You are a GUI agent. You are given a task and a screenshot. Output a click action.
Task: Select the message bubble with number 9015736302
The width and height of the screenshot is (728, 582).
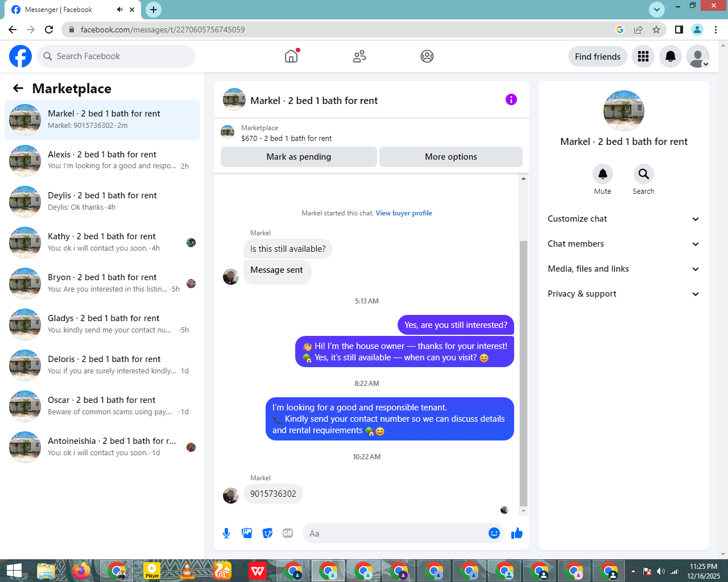tap(273, 494)
